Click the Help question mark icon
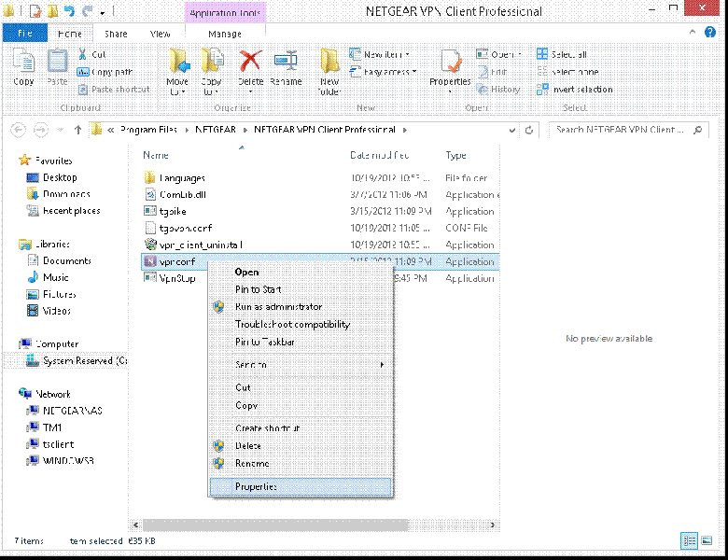Image resolution: width=728 pixels, height=560 pixels. [710, 32]
